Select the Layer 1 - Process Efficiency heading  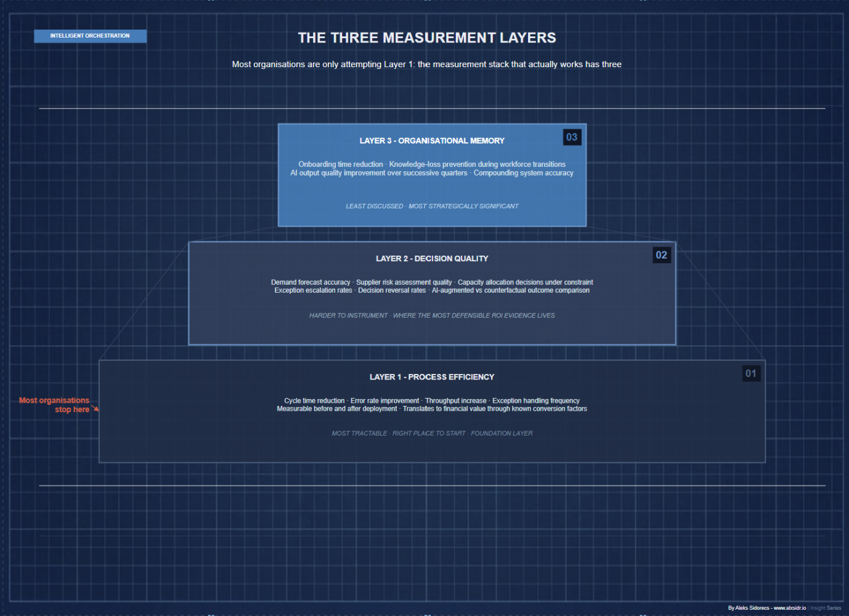coord(431,377)
